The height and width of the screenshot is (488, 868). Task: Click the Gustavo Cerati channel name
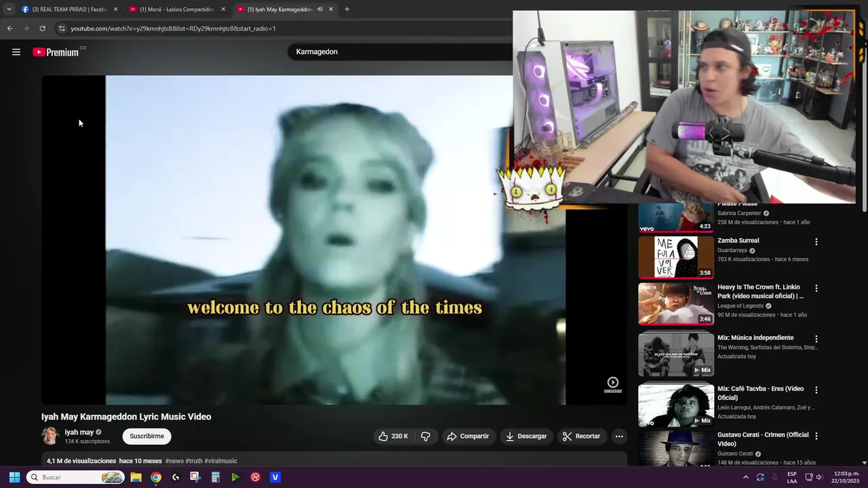735,453
